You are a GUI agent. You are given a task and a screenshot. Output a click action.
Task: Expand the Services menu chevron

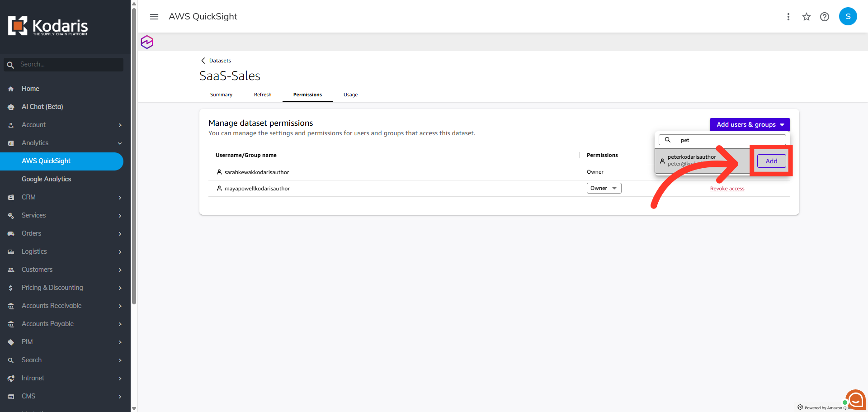click(x=120, y=216)
